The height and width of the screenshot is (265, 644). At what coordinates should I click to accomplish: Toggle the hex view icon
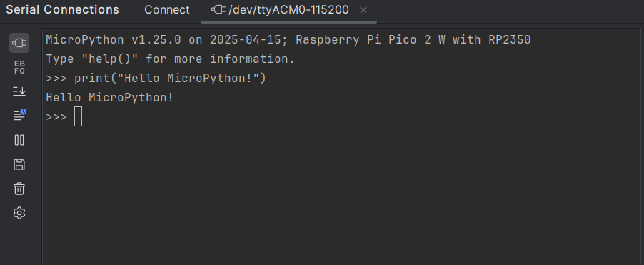coord(19,67)
